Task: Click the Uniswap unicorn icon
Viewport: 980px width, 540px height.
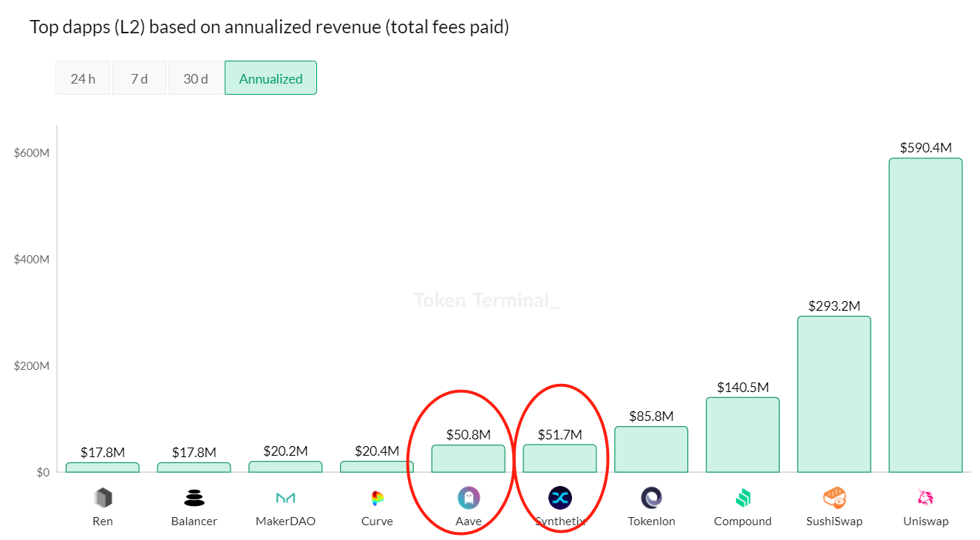Action: 925,498
